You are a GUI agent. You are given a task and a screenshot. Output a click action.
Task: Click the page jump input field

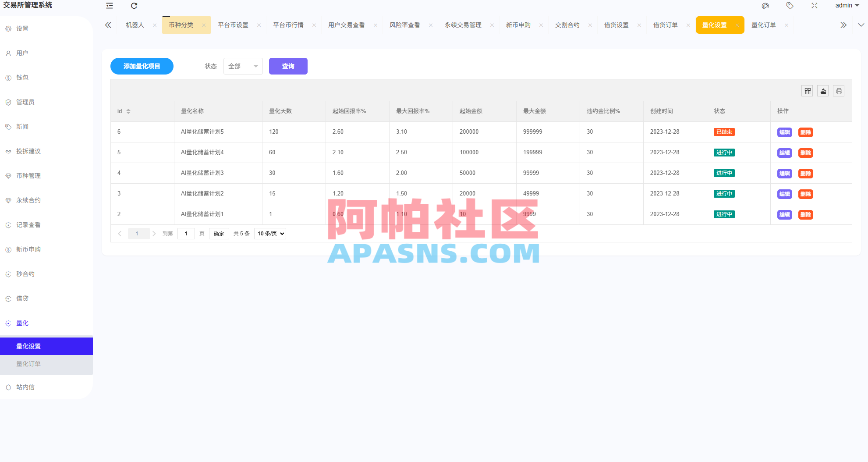coord(186,234)
